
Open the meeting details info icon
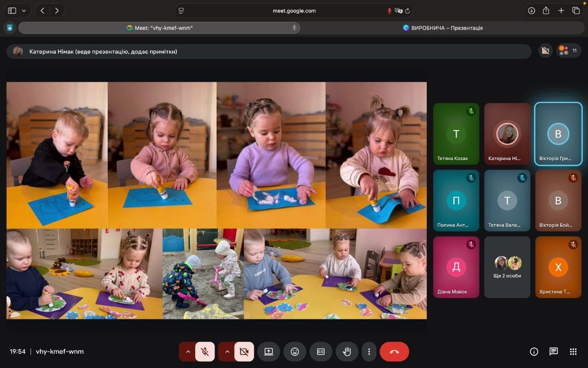[x=534, y=351]
